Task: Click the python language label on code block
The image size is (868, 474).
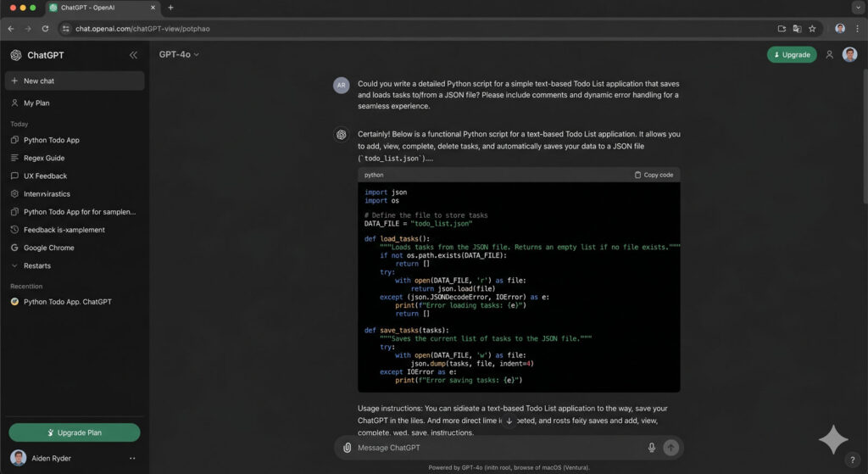Action: 374,175
